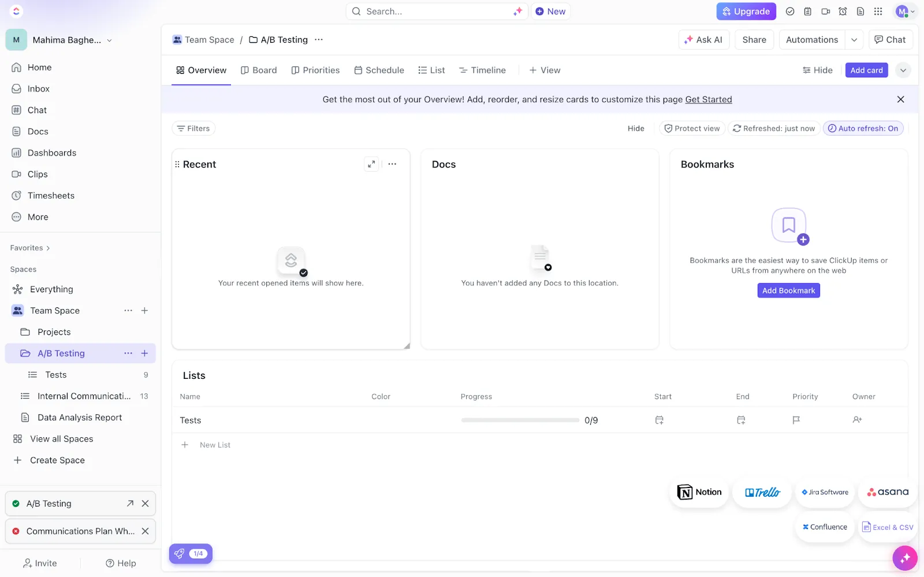
Task: Click Add Bookmark
Action: (788, 291)
